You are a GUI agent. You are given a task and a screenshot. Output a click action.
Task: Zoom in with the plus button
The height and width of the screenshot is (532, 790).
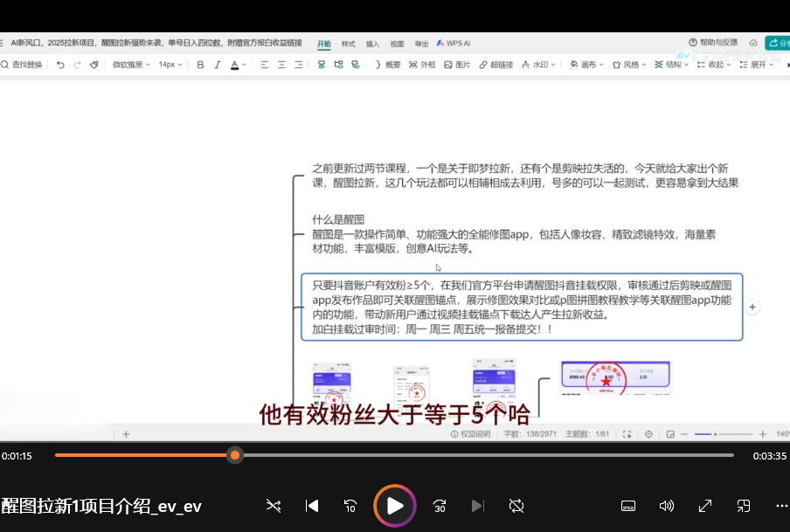coord(762,434)
